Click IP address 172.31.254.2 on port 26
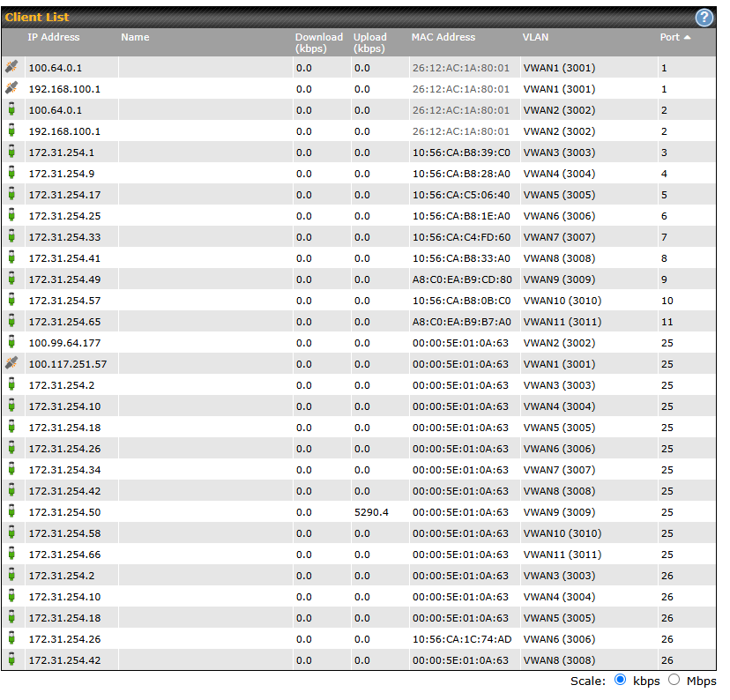The image size is (730, 700). (x=62, y=576)
